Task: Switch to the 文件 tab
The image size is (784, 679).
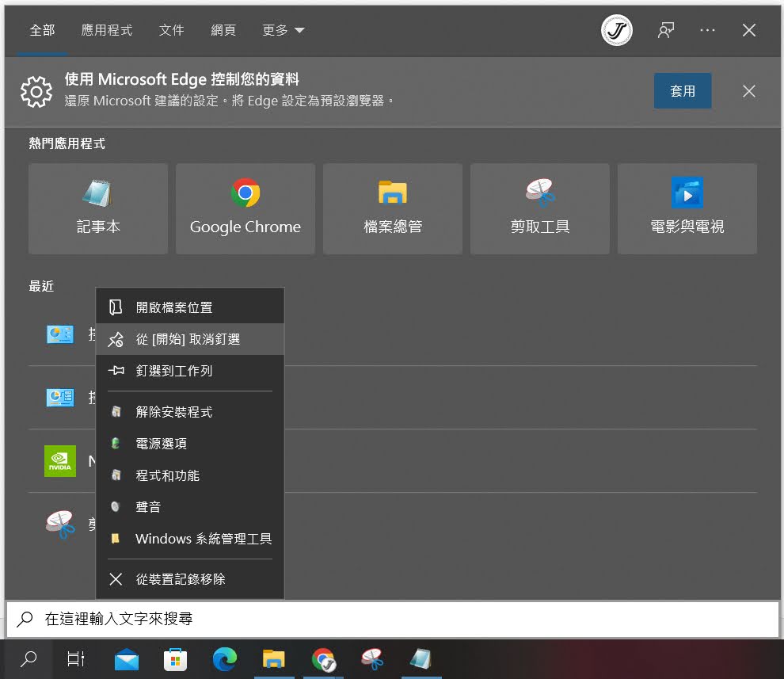Action: 172,30
